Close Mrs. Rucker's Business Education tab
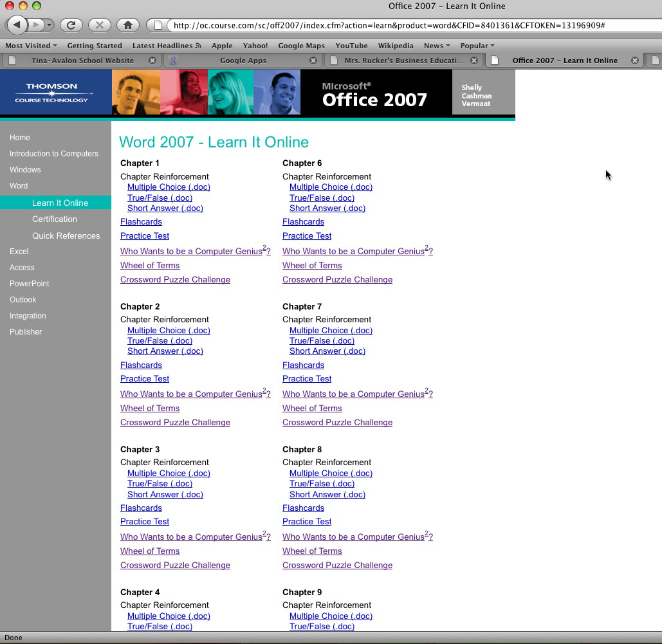Screen dimensions: 662x644 [474, 60]
